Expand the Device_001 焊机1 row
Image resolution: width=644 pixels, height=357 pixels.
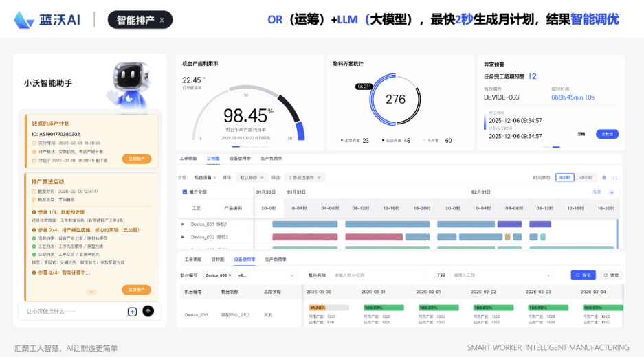183,224
